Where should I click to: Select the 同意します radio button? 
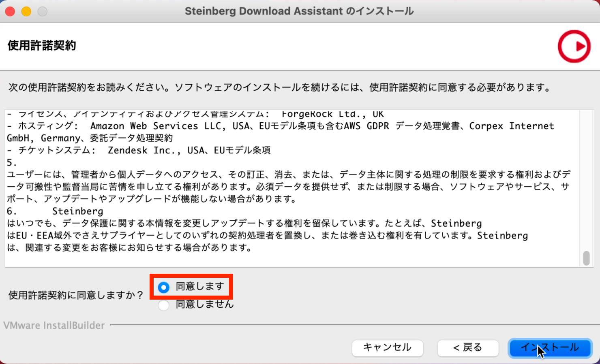pyautogui.click(x=164, y=287)
